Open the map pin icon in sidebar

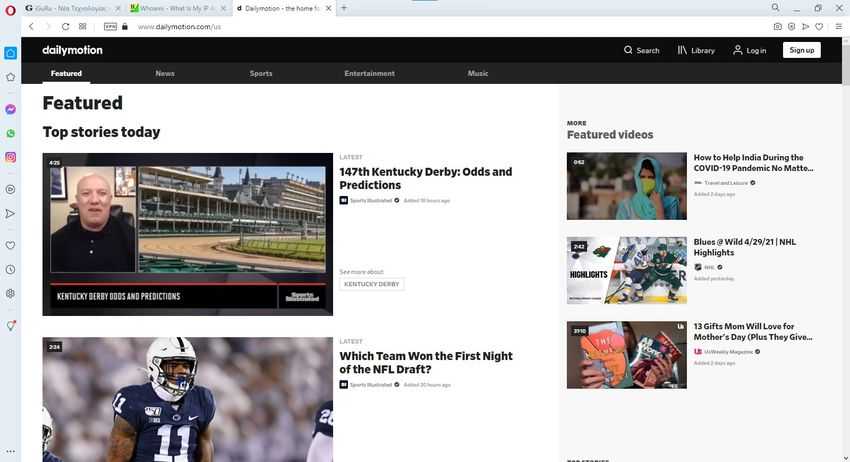10,325
